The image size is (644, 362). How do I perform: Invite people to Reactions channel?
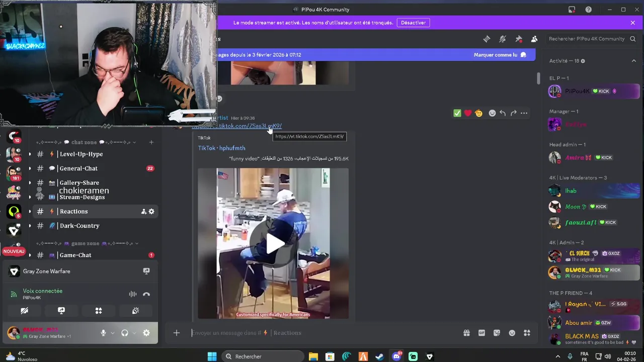coord(143,212)
